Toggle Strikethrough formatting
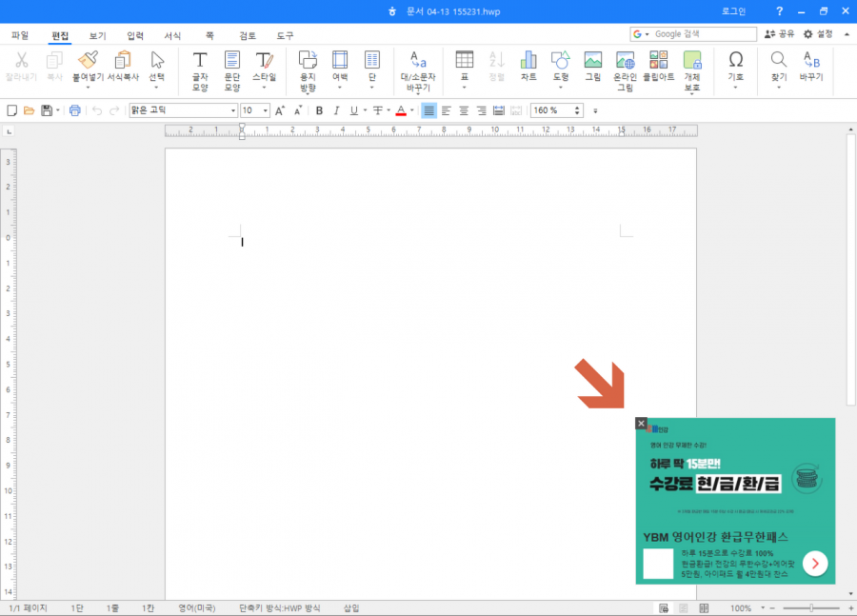The width and height of the screenshot is (857, 616). coord(377,110)
